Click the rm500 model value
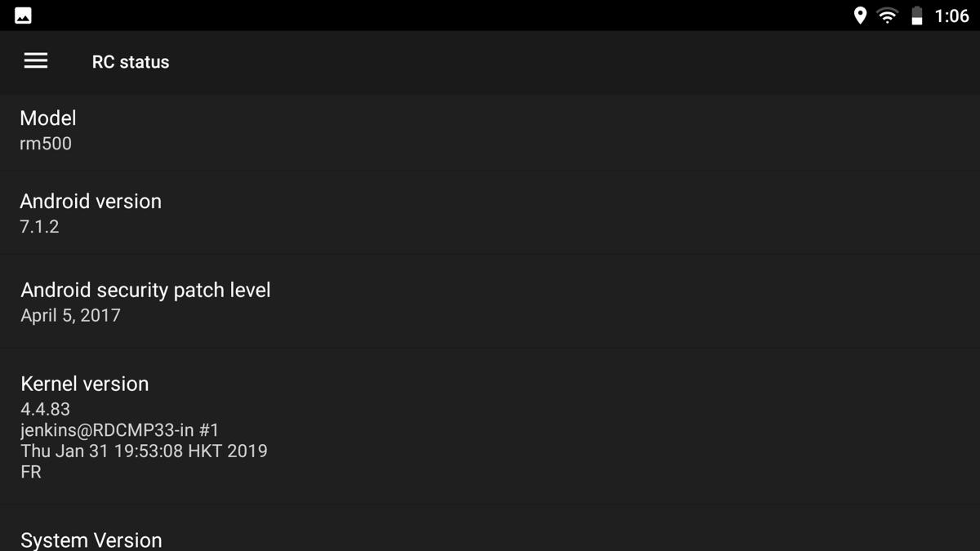The height and width of the screenshot is (551, 980). 46,144
